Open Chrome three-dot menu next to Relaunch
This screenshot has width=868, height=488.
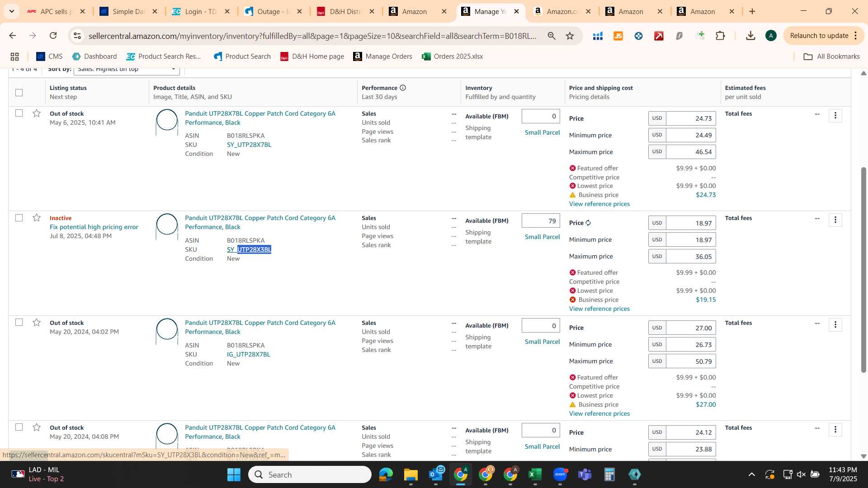pos(856,36)
